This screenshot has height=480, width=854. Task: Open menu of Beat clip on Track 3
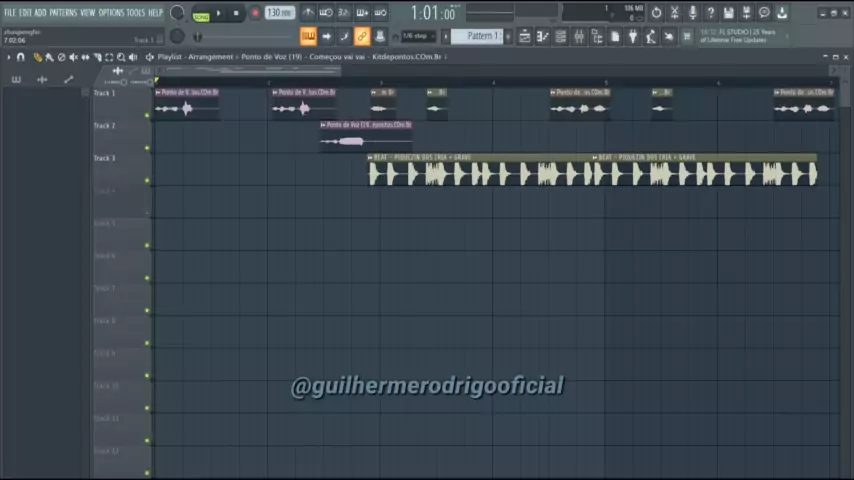[x=371, y=157]
